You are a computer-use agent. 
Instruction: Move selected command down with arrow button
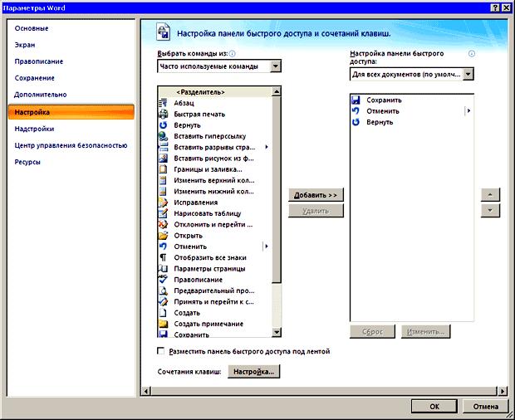point(490,211)
